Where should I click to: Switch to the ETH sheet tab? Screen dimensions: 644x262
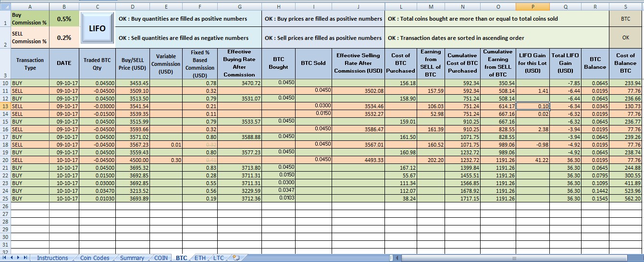coord(200,258)
